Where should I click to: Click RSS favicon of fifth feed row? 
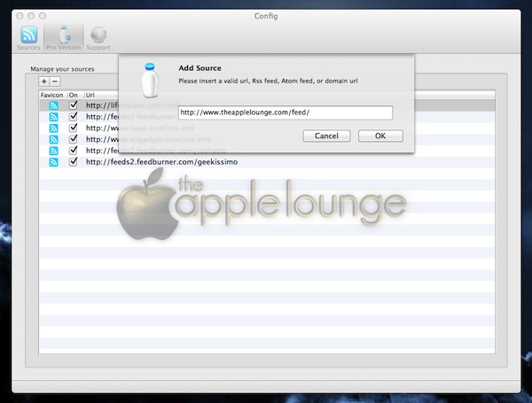click(x=53, y=151)
